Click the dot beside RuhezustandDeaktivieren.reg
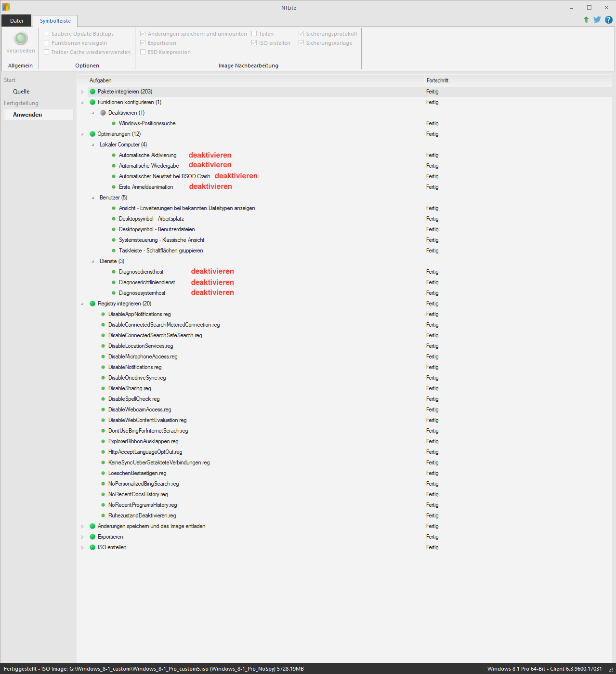 click(x=103, y=515)
